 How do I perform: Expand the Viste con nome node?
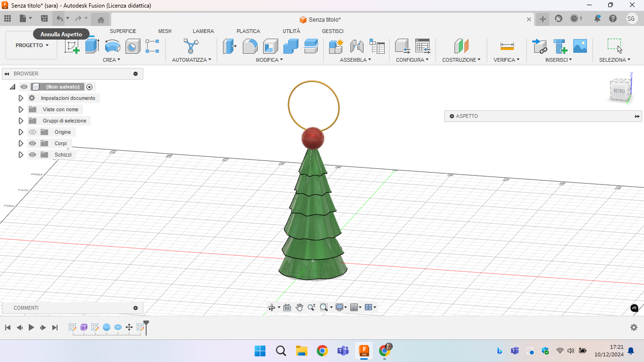(21, 109)
